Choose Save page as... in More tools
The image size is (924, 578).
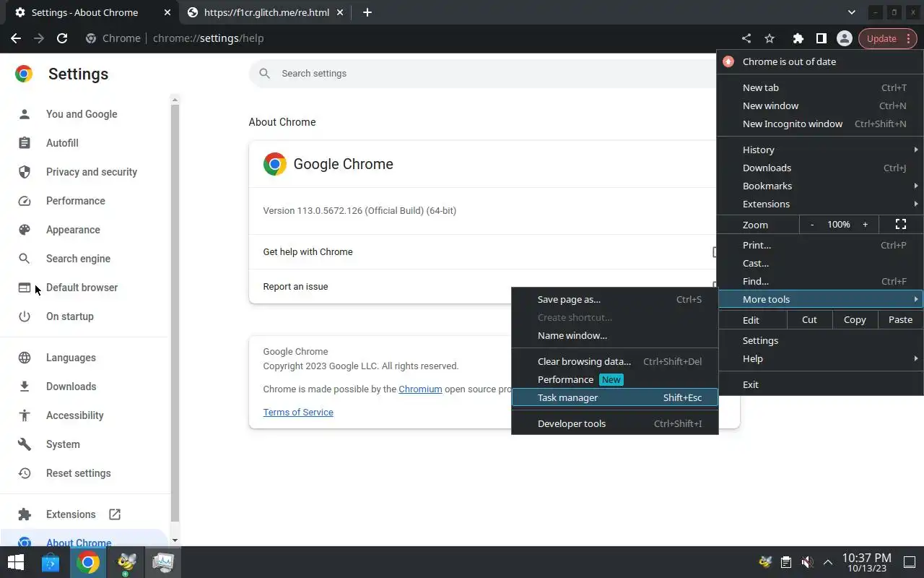click(615, 299)
